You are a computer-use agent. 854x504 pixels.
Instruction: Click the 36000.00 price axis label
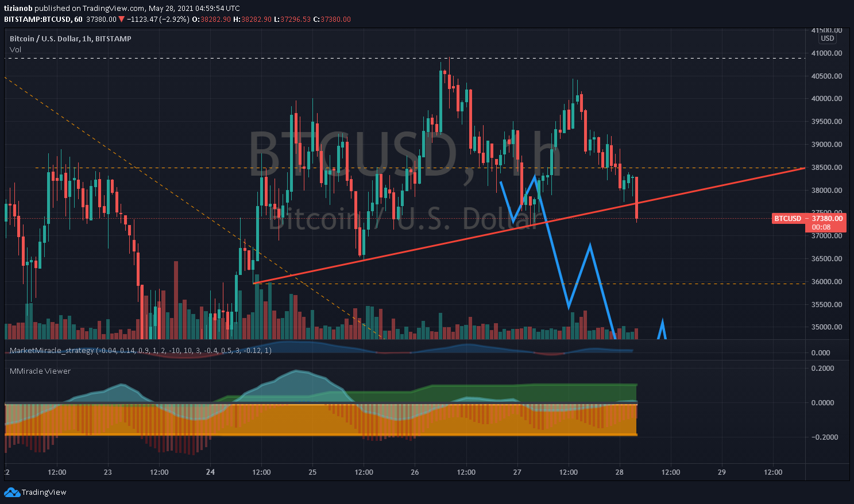tap(826, 282)
